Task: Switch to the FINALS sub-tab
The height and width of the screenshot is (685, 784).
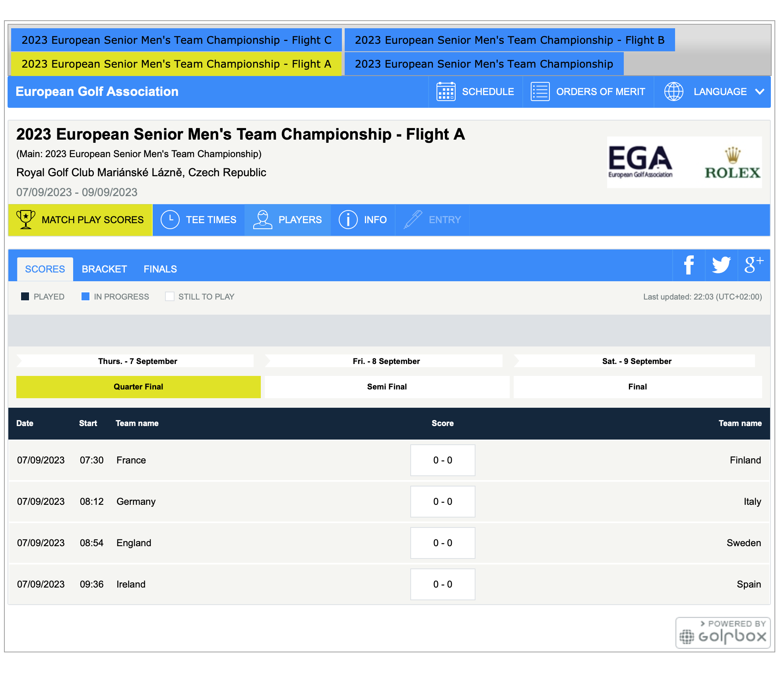Action: click(x=160, y=269)
